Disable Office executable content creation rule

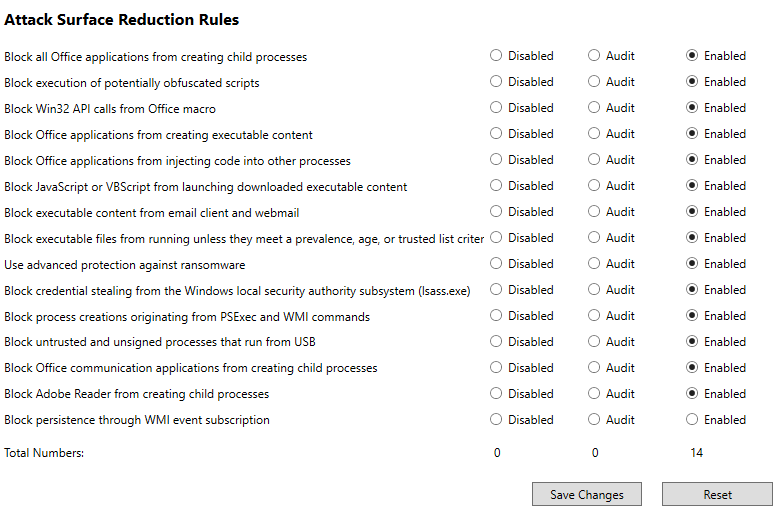(x=497, y=134)
